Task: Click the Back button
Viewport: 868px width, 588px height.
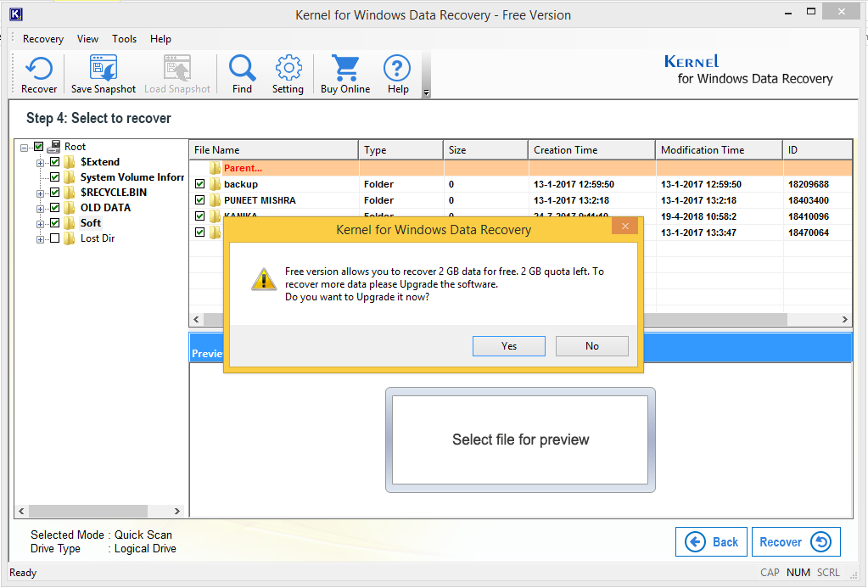Action: click(711, 541)
